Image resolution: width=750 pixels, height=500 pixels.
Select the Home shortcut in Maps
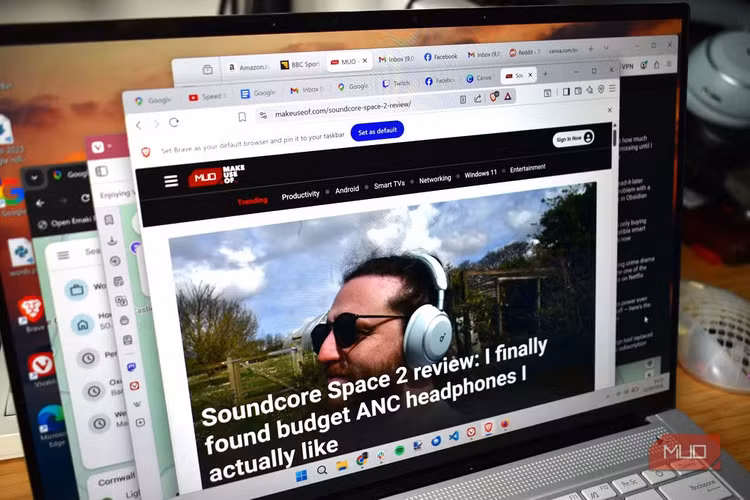82,324
